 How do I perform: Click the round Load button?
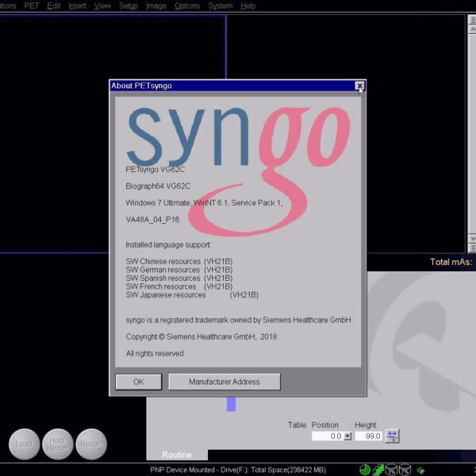pyautogui.click(x=24, y=443)
